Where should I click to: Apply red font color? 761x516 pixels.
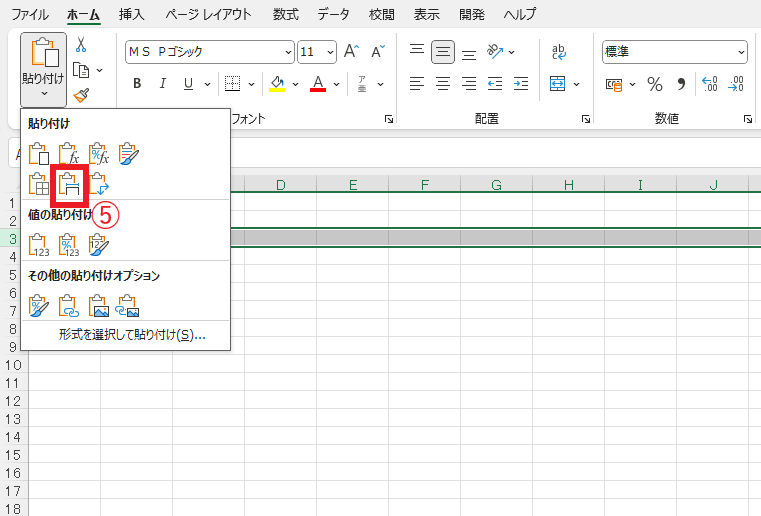(x=318, y=84)
